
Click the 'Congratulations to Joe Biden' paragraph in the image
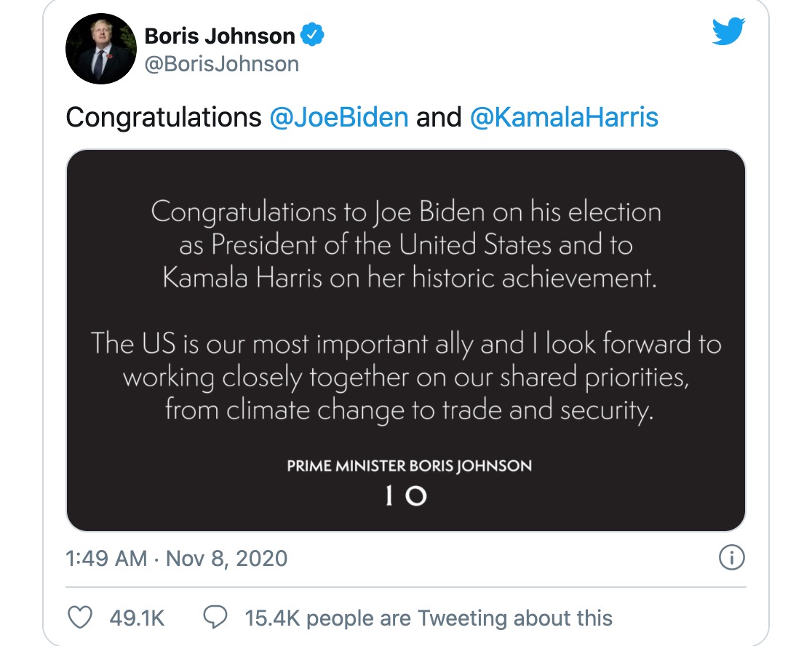[405, 245]
